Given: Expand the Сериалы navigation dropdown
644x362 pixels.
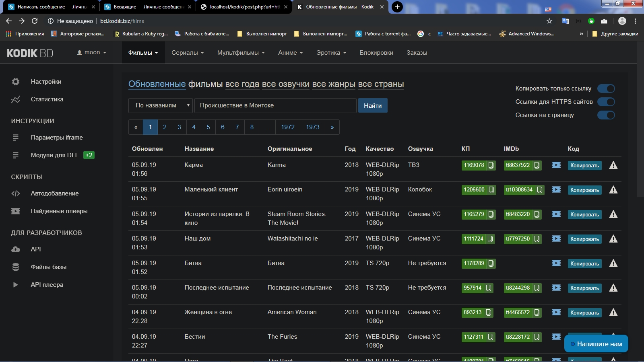Looking at the screenshot, I should click(x=188, y=53).
